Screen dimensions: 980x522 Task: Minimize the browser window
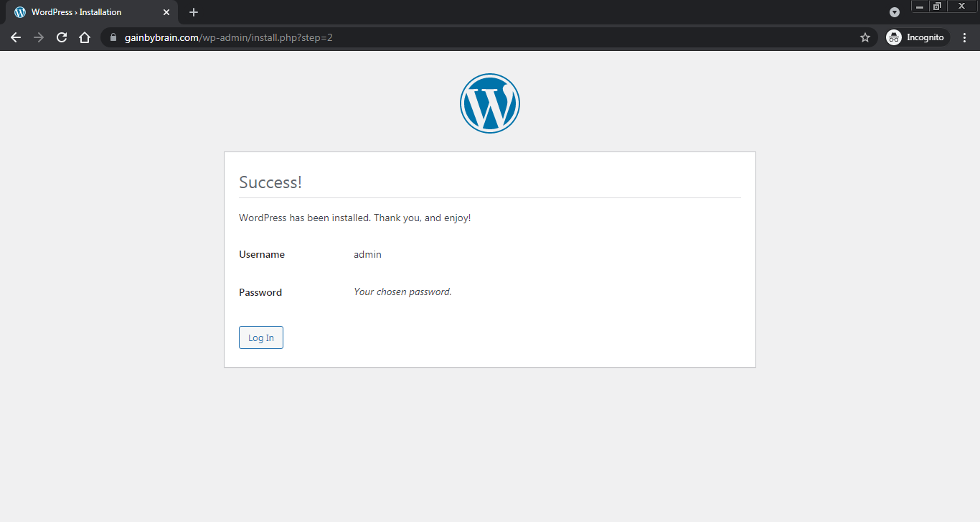click(920, 6)
